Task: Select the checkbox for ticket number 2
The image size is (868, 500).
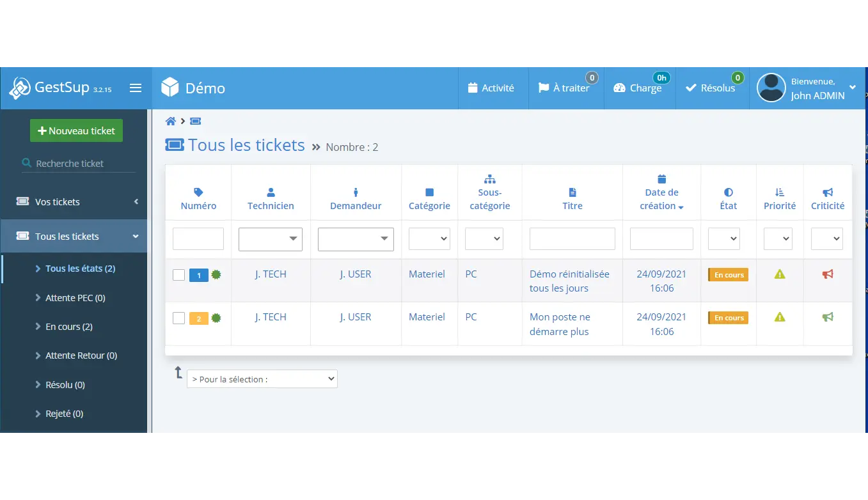Action: pyautogui.click(x=178, y=317)
